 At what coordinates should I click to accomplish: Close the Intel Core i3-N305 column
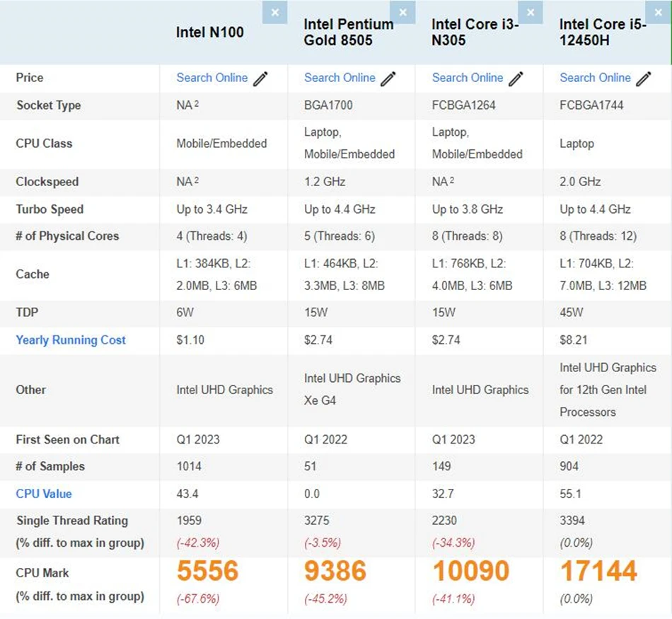tap(531, 13)
